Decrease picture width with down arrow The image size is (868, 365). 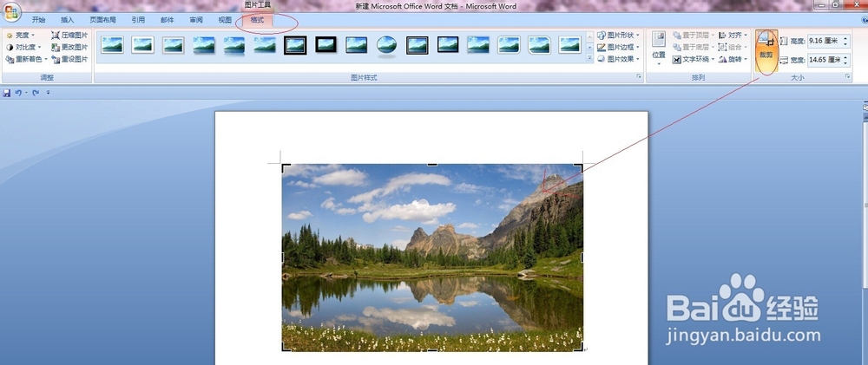(x=845, y=63)
